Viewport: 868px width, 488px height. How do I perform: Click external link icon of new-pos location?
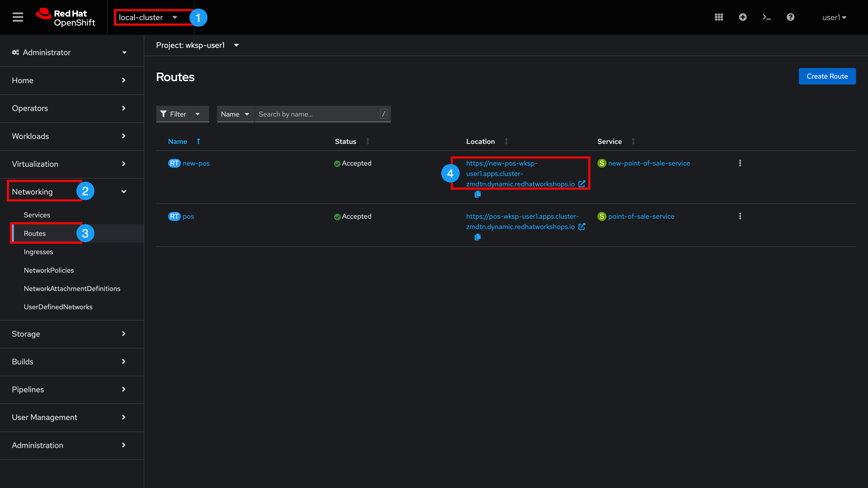(582, 184)
